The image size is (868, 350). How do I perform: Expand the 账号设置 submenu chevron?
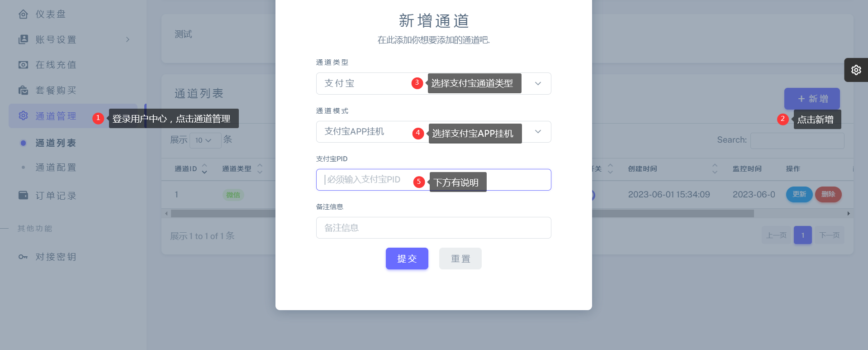[x=128, y=40]
